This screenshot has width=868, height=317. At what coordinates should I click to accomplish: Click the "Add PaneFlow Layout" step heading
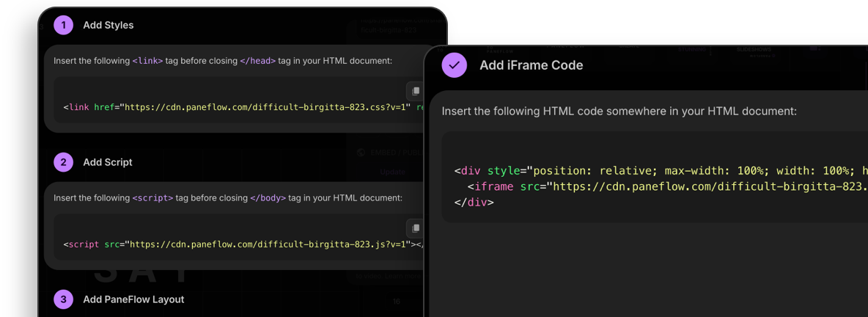(x=133, y=299)
